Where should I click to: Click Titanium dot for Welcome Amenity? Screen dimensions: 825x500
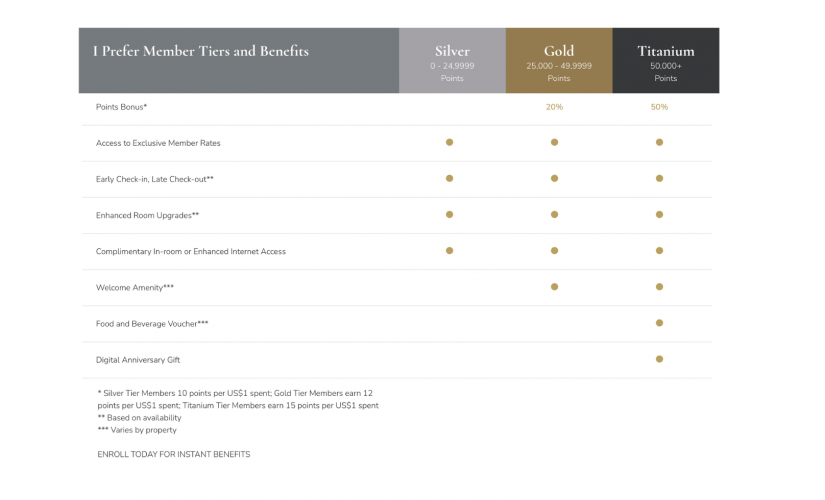point(659,287)
